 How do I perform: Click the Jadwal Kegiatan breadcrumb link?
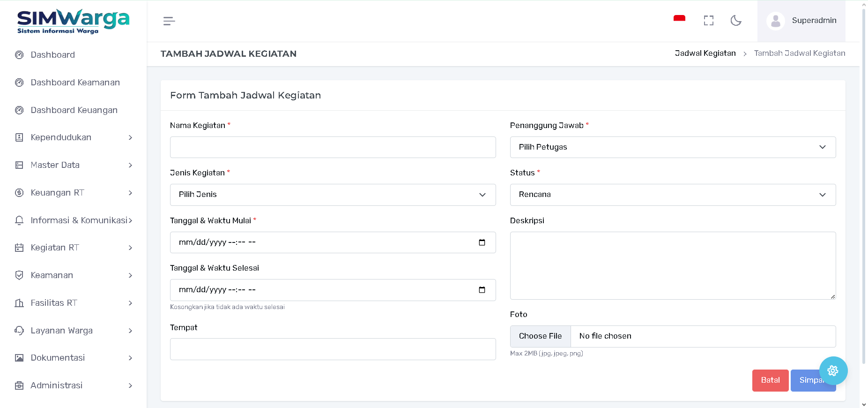705,53
